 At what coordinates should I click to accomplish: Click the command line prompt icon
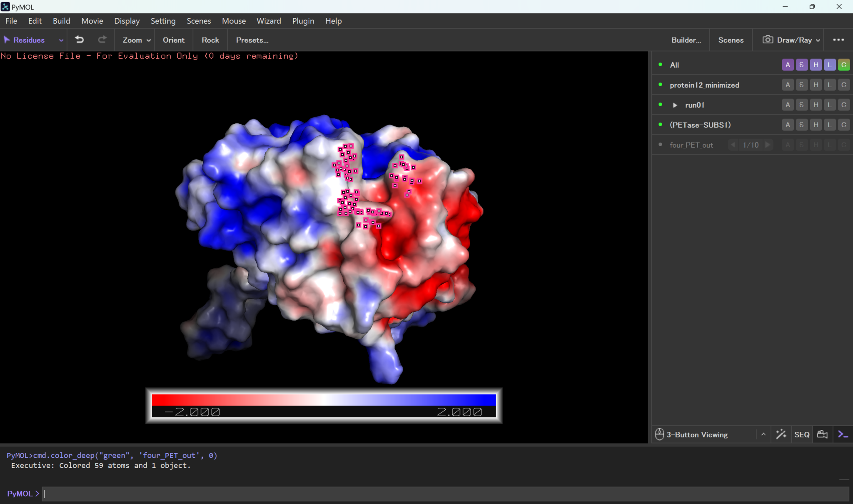[843, 434]
